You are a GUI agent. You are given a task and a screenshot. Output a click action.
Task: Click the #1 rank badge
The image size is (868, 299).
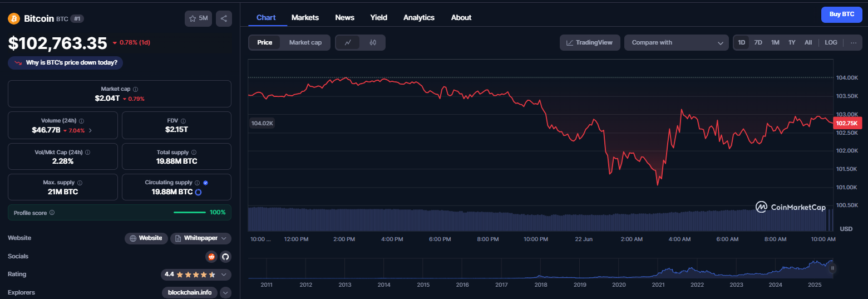(x=77, y=18)
